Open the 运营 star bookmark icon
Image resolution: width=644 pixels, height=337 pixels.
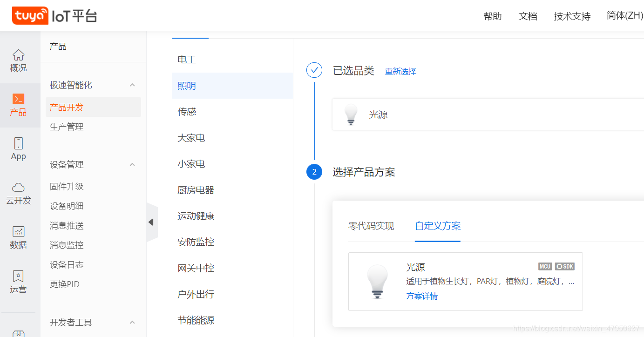pyautogui.click(x=18, y=276)
